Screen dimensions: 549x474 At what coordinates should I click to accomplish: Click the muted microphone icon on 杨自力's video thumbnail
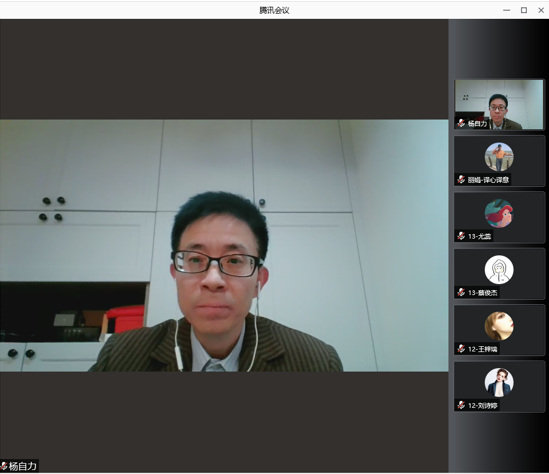461,123
